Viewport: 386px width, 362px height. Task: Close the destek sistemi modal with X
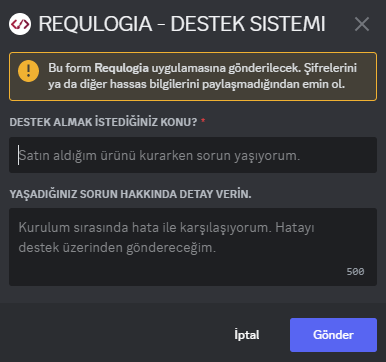tap(362, 24)
